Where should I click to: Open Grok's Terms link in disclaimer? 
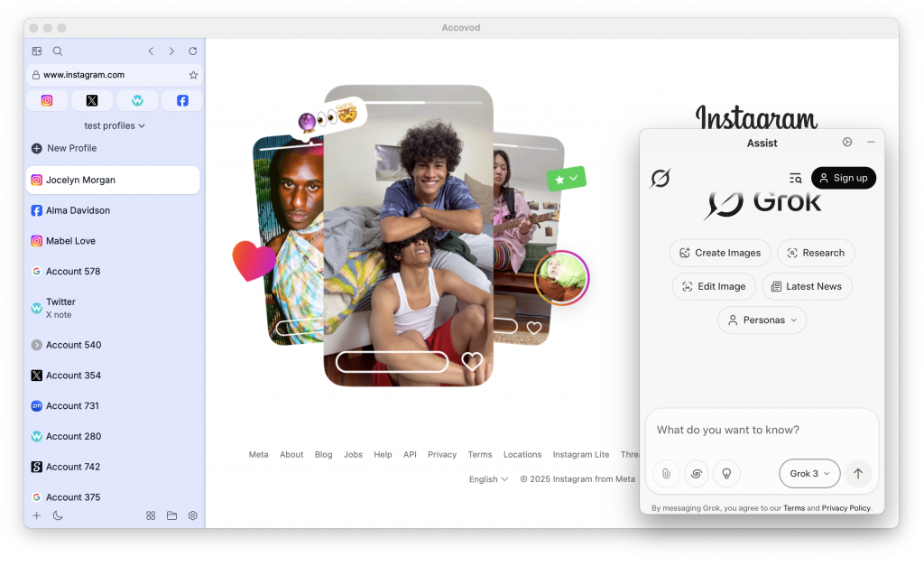tap(794, 508)
